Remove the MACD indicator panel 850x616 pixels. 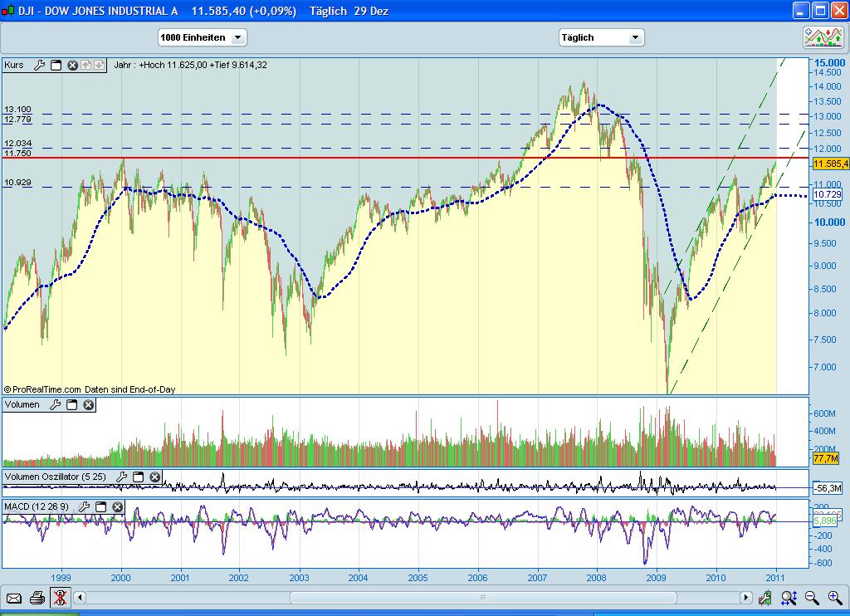(117, 506)
